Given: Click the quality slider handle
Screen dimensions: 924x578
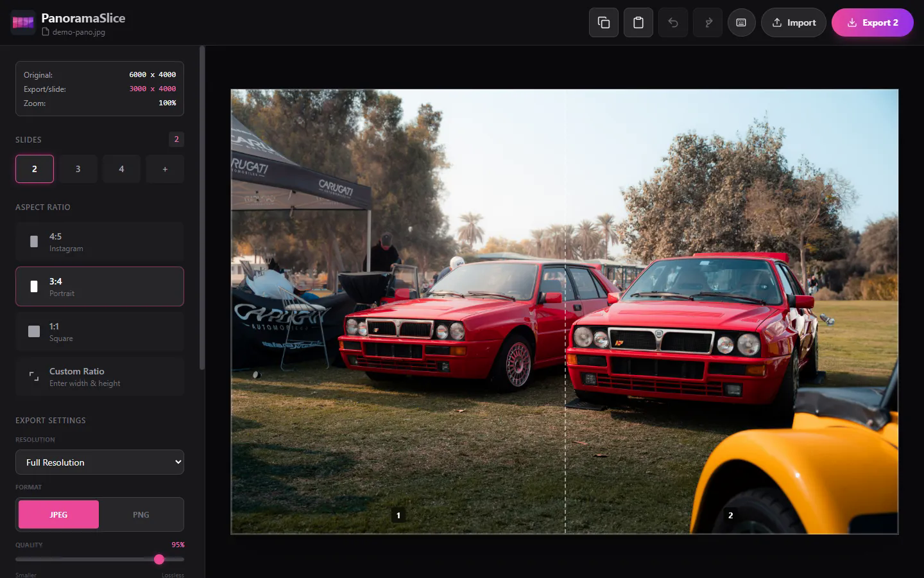Looking at the screenshot, I should tap(159, 559).
